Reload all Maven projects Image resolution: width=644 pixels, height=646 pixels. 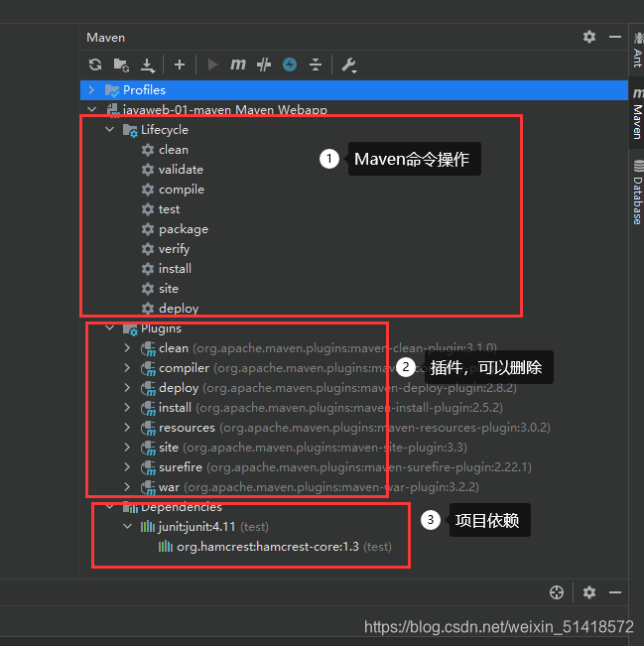coord(95,65)
